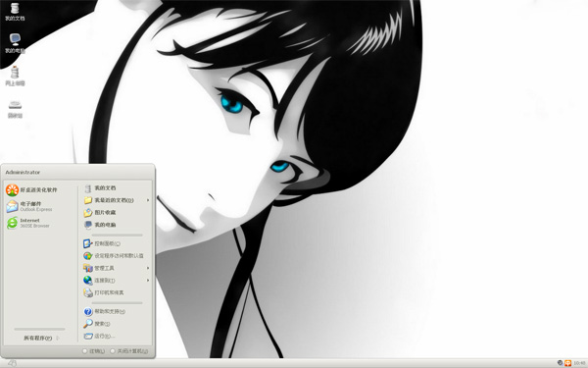Image resolution: width=588 pixels, height=368 pixels.
Task: Open the 360SE Browser Internet entry
Action: coord(27,223)
